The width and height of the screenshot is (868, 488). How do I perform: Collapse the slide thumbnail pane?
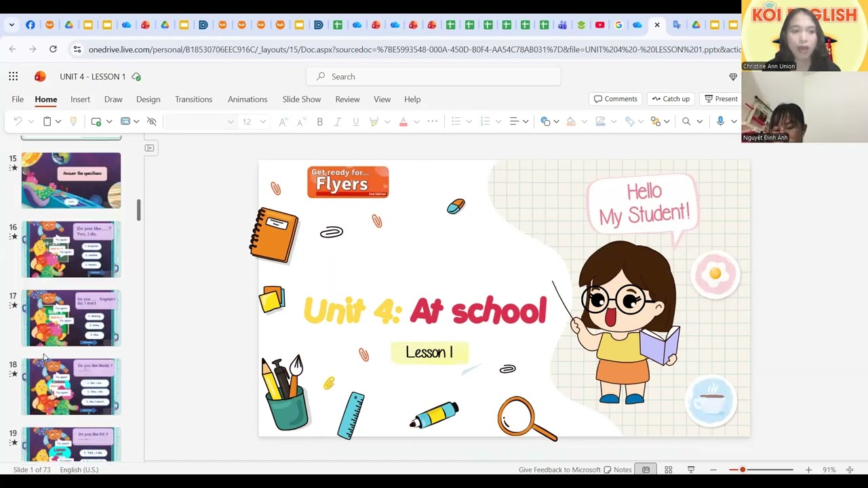pos(149,148)
